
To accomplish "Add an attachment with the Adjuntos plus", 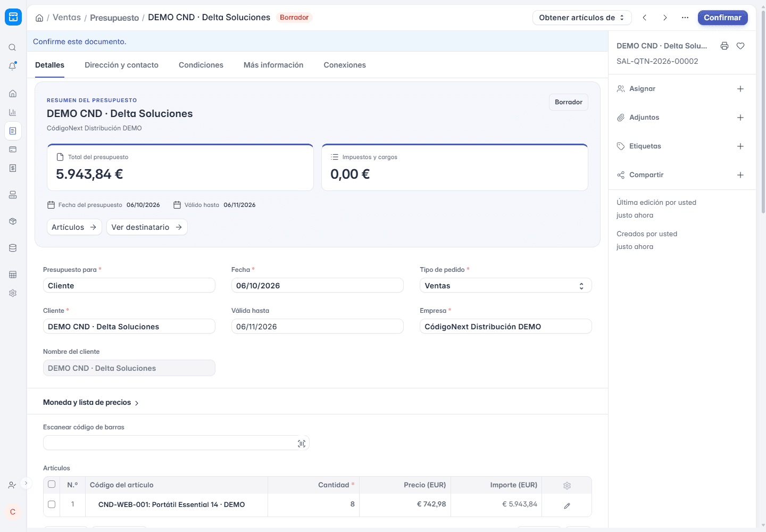I will tap(740, 118).
